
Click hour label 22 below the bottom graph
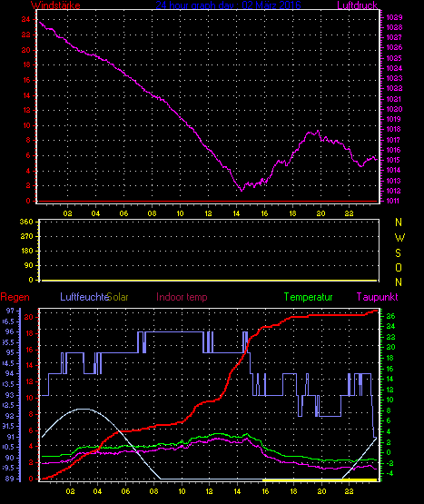[x=350, y=491]
